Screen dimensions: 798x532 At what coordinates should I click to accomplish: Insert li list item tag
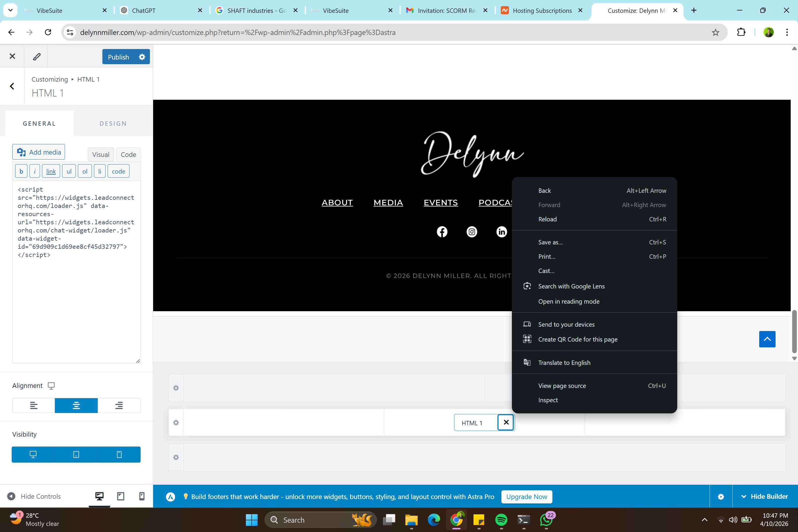pos(100,171)
